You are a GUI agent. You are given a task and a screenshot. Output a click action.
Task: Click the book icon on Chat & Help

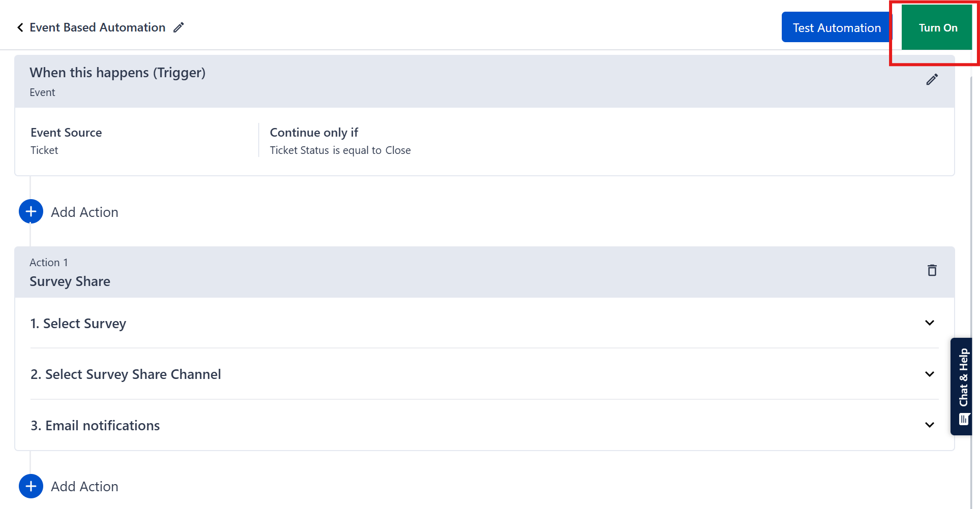click(964, 419)
